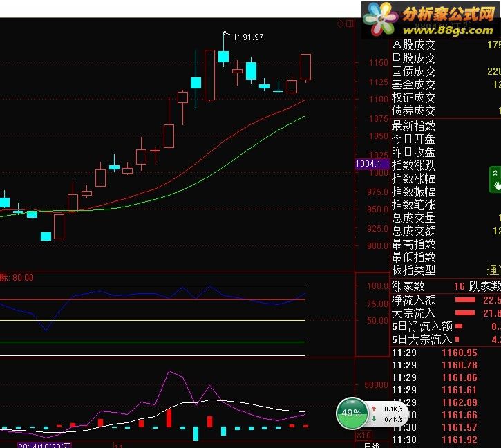
Task: Click the 净流入额 row label
Action: pos(413,300)
